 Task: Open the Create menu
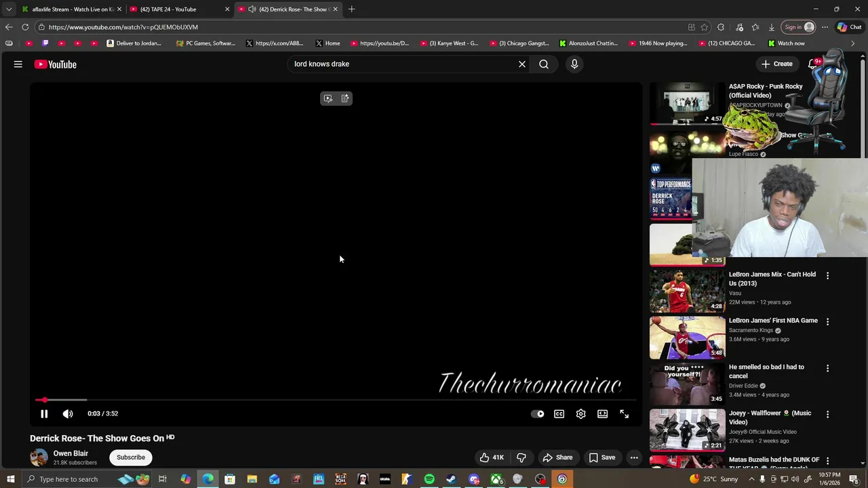777,64
